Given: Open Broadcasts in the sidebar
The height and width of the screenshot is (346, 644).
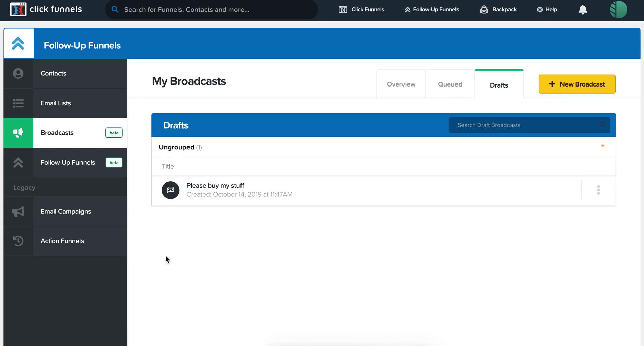Looking at the screenshot, I should (x=65, y=133).
